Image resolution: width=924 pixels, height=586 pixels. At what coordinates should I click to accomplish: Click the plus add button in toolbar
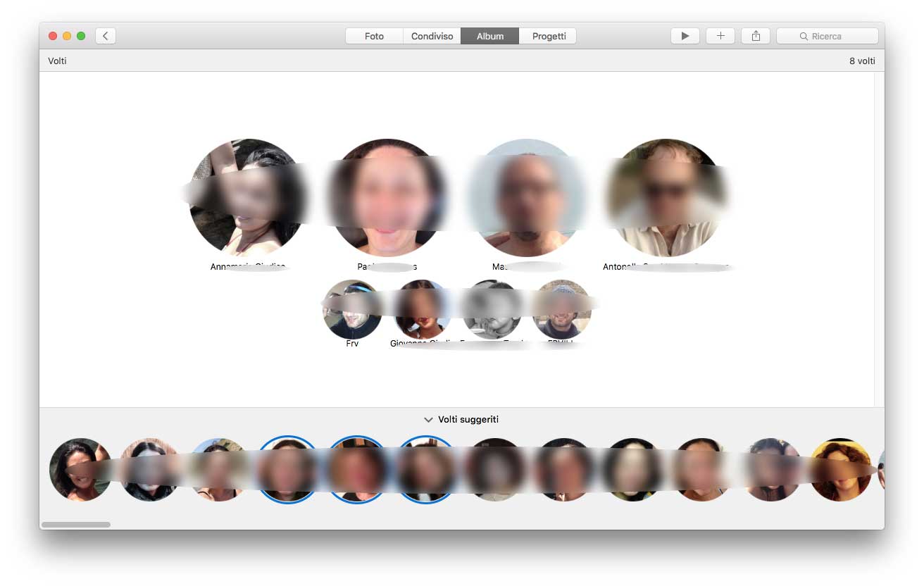click(720, 36)
